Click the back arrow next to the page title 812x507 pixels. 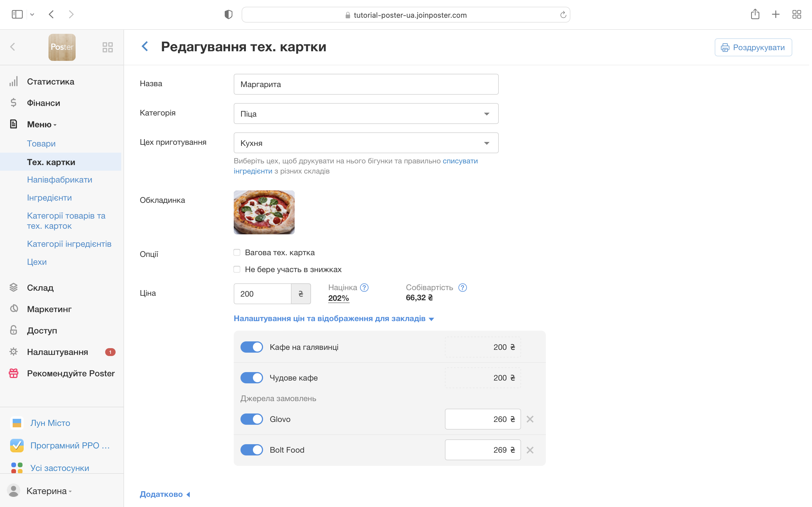pos(145,46)
